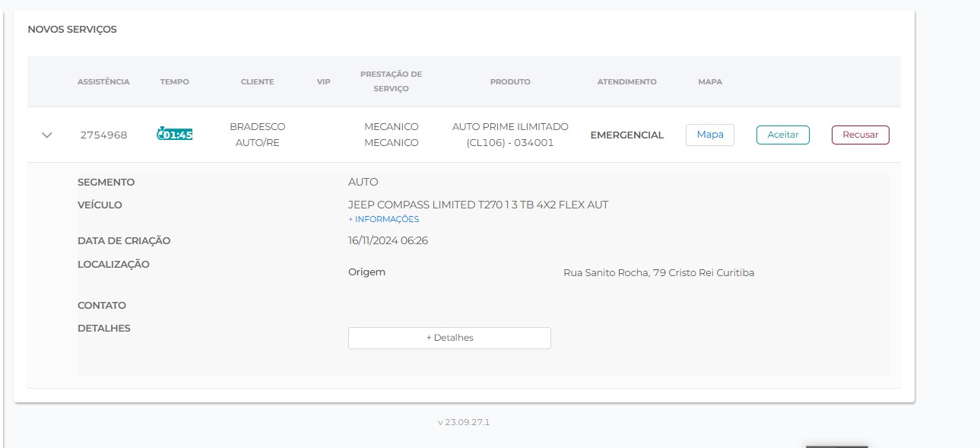980x448 pixels.
Task: Click the address Rua Sanito Rocha, 79
Action: pyautogui.click(x=658, y=272)
